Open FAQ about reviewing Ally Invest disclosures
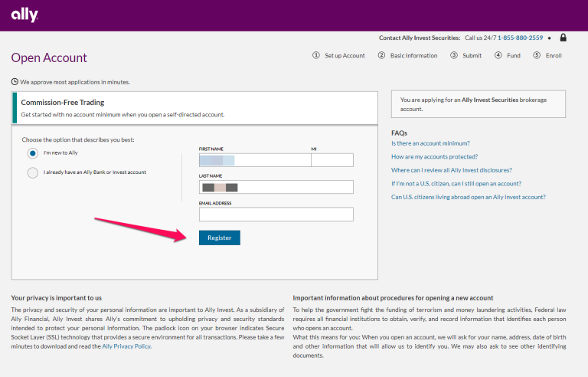588x377 pixels. pos(452,170)
